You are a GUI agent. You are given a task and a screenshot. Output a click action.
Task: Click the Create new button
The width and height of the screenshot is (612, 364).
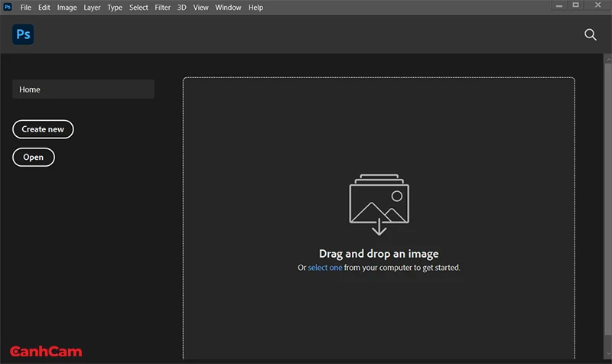(x=43, y=129)
